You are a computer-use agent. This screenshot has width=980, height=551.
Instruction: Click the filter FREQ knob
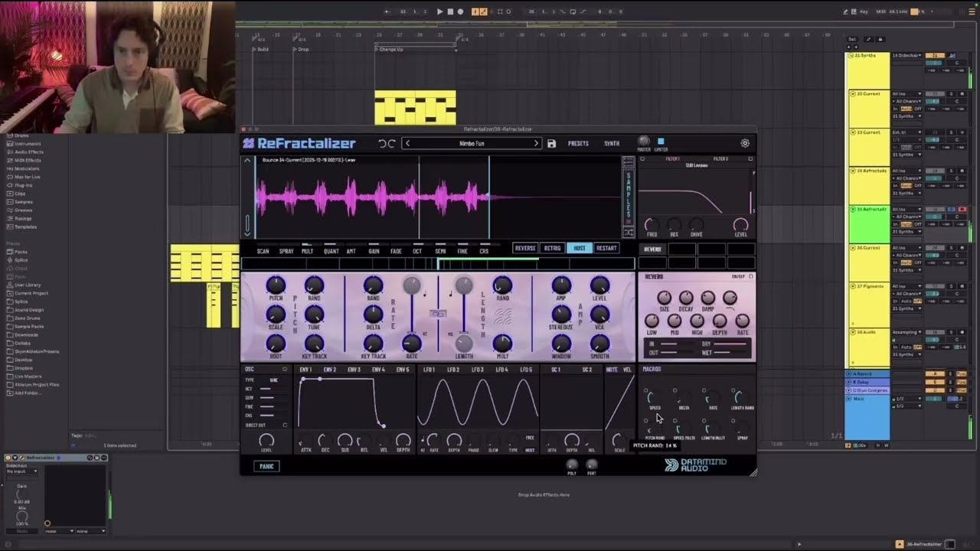(651, 225)
